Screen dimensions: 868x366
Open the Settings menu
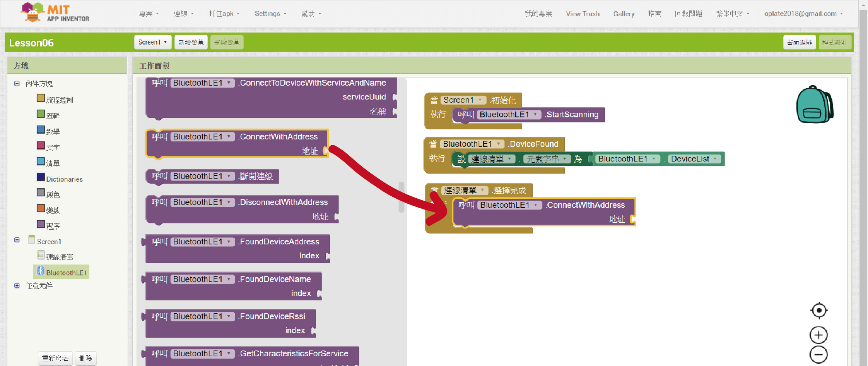270,14
